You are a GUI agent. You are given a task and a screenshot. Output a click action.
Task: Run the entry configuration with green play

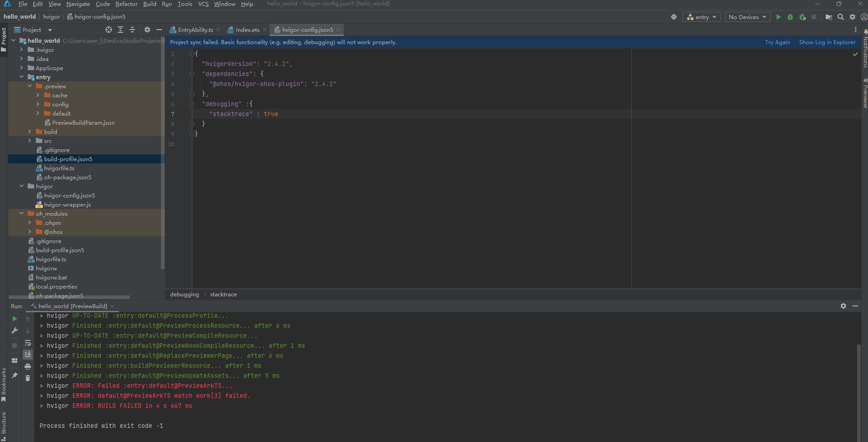click(x=778, y=17)
